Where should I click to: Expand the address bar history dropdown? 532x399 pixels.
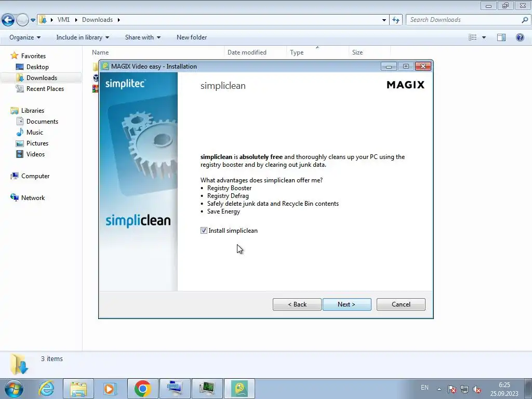click(384, 20)
